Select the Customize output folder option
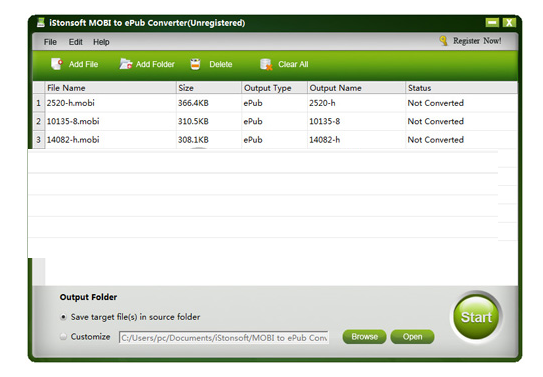Viewport: 543px width, 377px height. tap(63, 336)
